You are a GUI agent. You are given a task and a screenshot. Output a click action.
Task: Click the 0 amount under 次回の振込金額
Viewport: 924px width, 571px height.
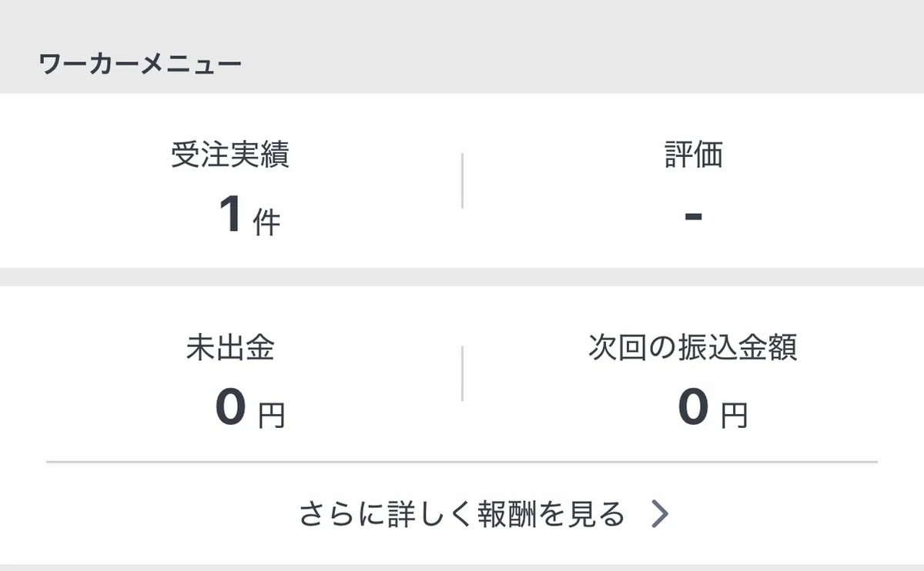[x=693, y=407]
